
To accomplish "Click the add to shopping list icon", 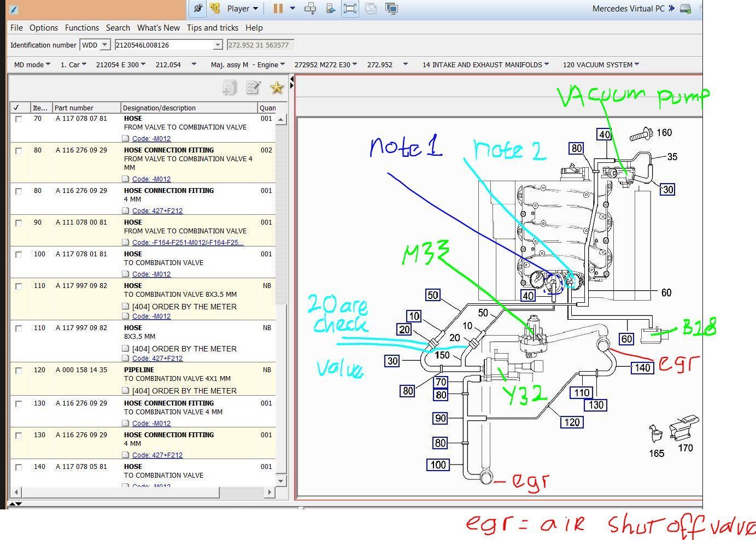I will [230, 87].
